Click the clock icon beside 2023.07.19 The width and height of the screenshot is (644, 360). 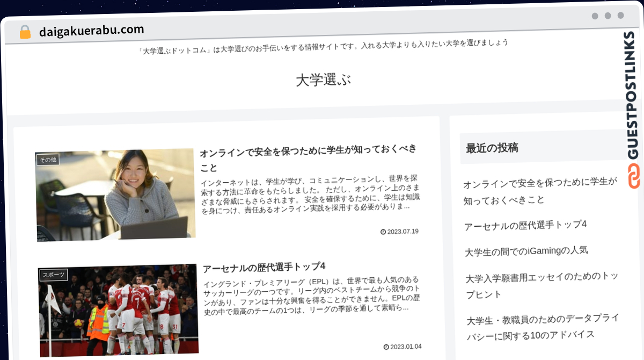pyautogui.click(x=383, y=232)
